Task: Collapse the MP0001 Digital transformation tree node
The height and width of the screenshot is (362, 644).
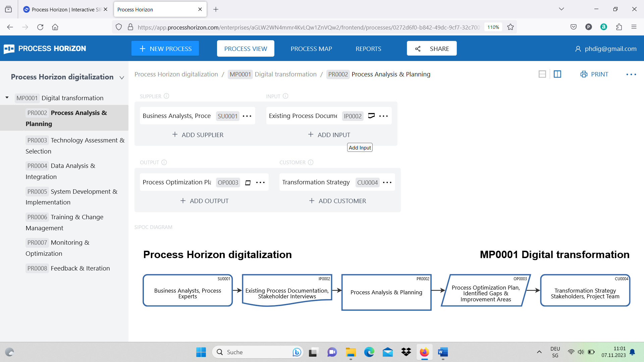Action: 7,98
